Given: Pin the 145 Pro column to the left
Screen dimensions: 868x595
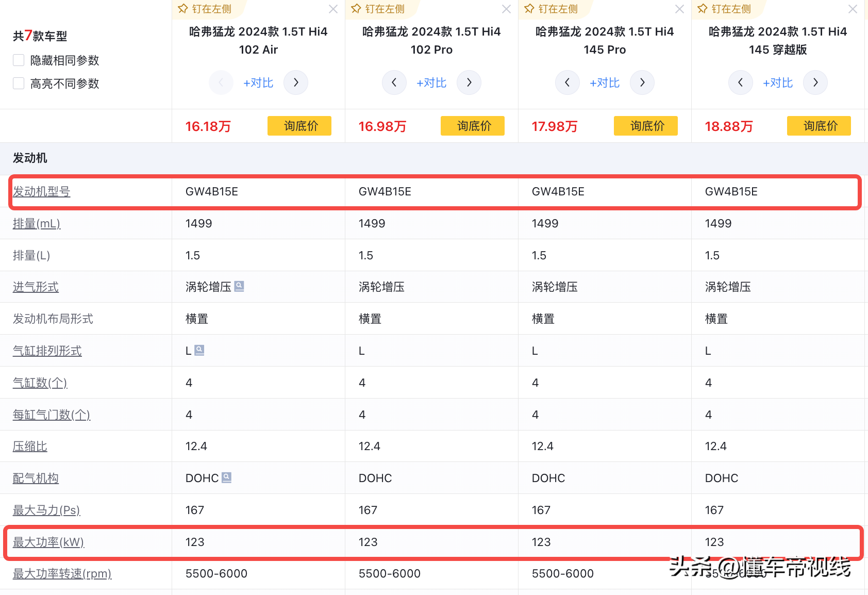Looking at the screenshot, I should click(551, 9).
